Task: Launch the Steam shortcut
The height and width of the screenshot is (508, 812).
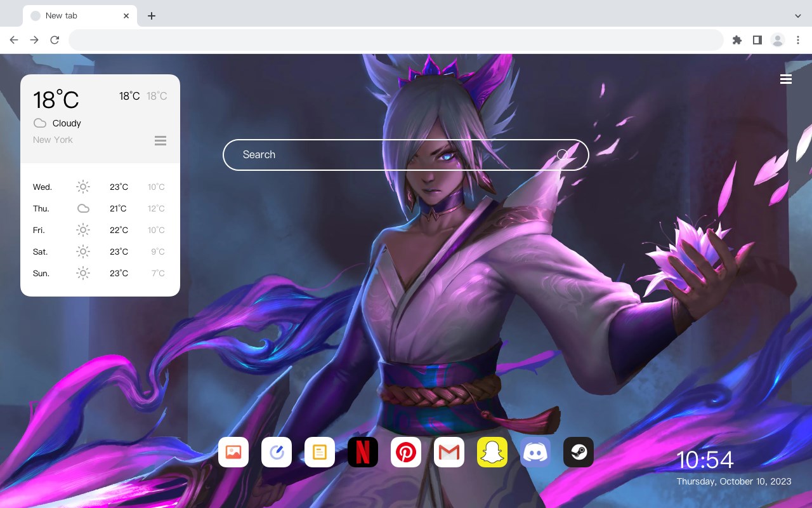Action: pos(579,452)
